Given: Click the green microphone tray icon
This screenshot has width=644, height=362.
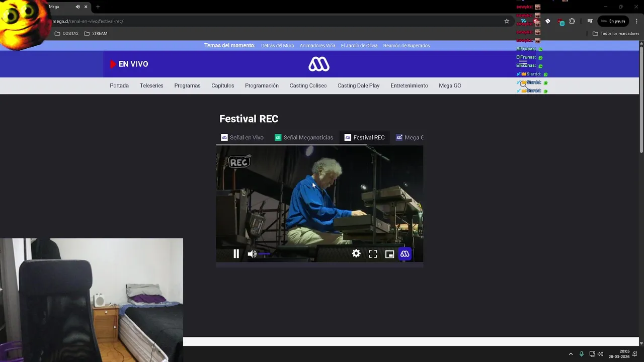Looking at the screenshot, I should click(582, 354).
